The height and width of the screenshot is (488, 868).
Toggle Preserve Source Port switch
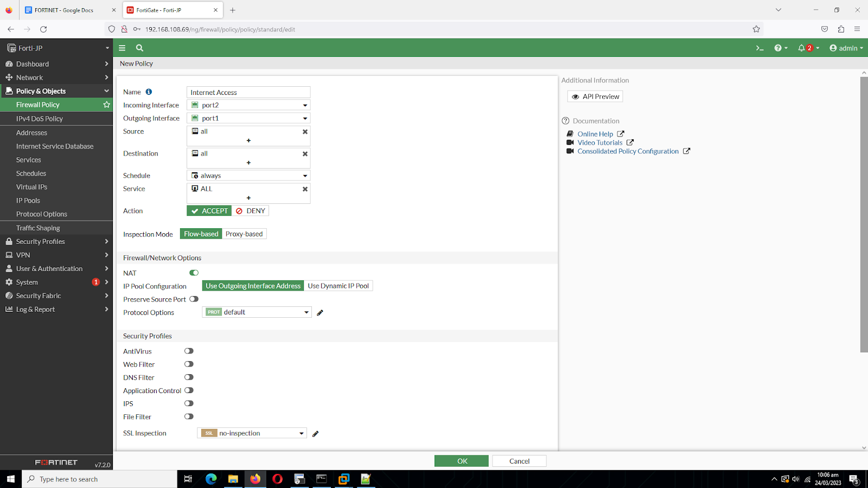[x=194, y=299]
